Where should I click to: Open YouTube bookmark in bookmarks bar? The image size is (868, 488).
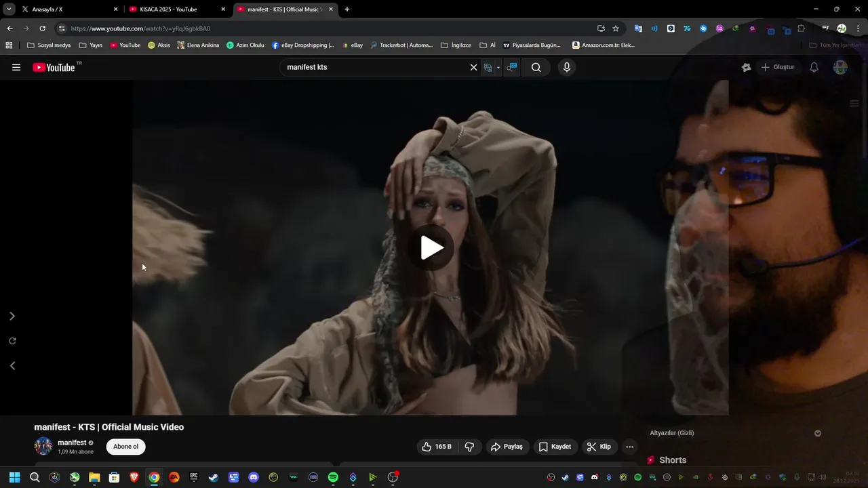pyautogui.click(x=125, y=45)
